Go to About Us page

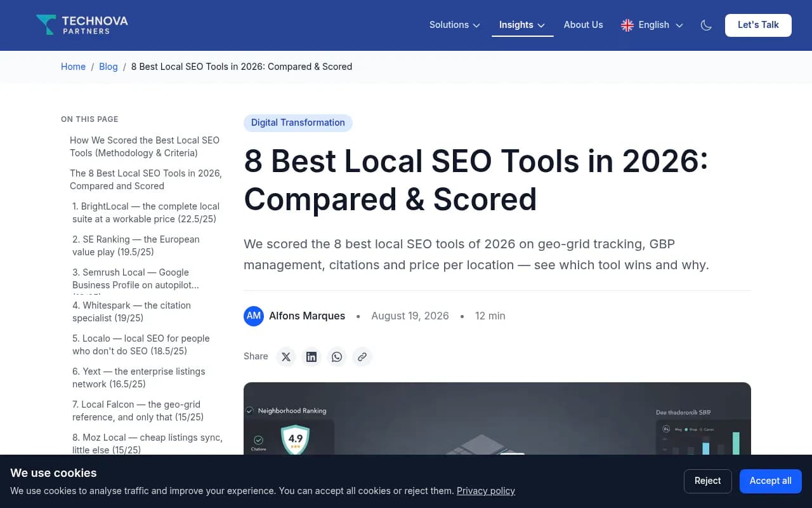(584, 25)
